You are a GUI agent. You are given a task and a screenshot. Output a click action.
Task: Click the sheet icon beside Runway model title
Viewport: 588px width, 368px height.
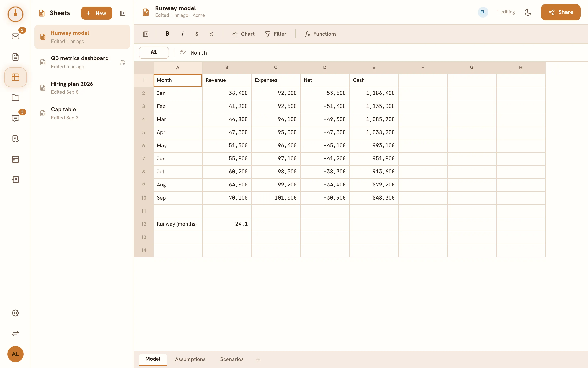coord(146,12)
